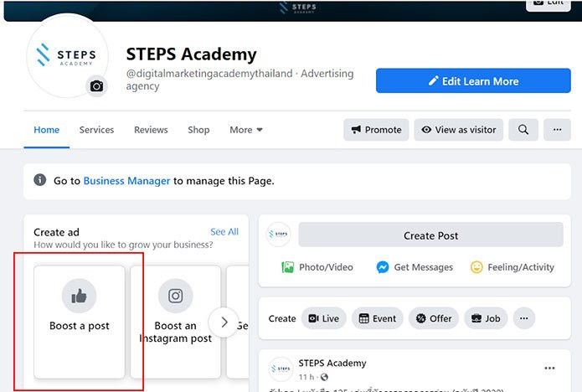Open the Shop tab
Screen dimensions: 582x392
[x=198, y=130]
